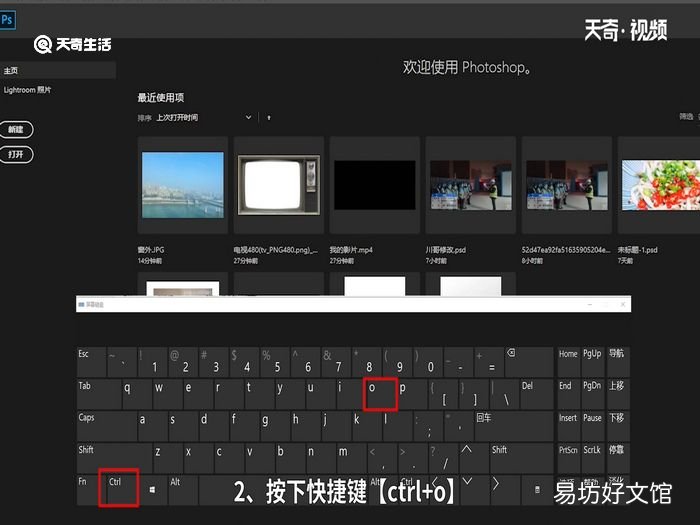Screen dimensions: 700x525
Task: Click the tilde backtick key
Action: pyautogui.click(x=121, y=362)
